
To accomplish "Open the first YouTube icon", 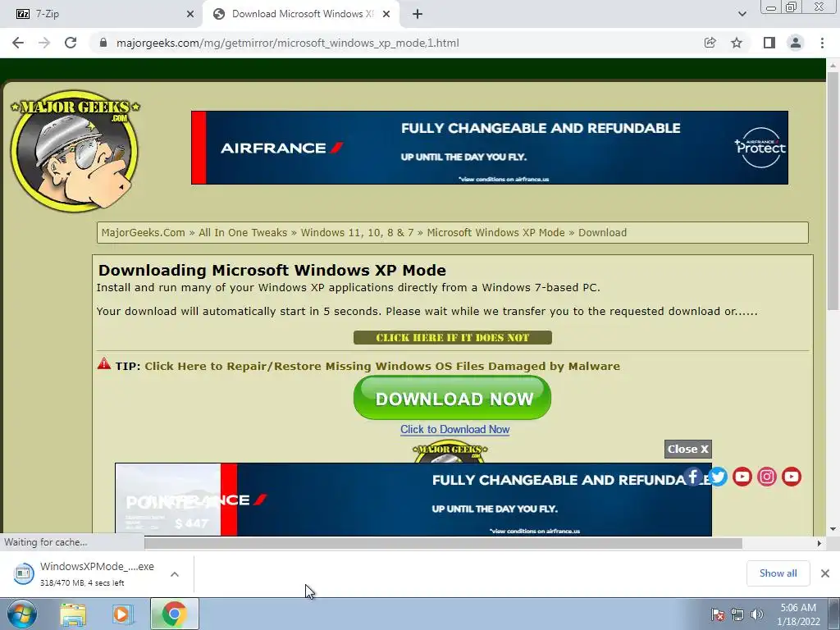I will pyautogui.click(x=742, y=477).
